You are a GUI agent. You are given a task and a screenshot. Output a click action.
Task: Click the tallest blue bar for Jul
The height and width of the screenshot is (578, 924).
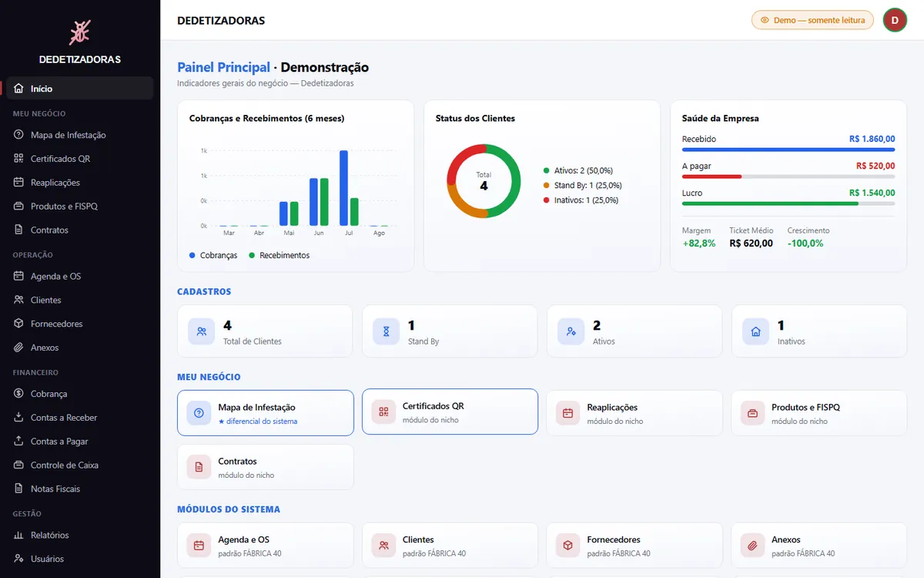(343, 188)
